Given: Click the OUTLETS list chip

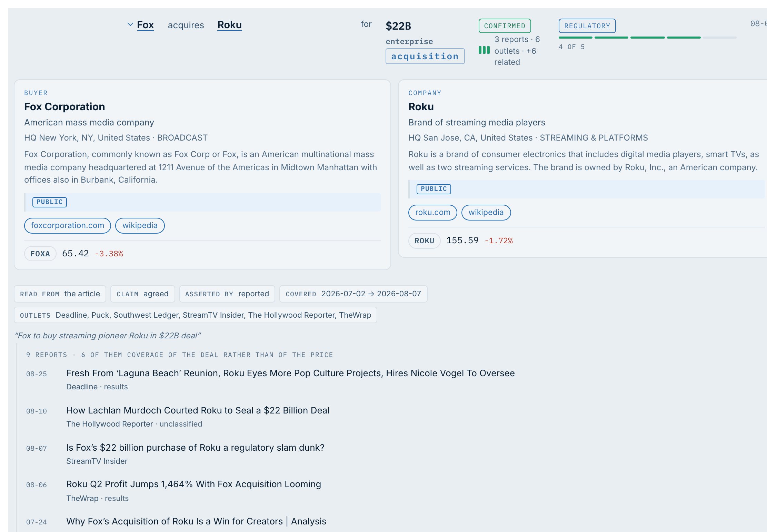Looking at the screenshot, I should [x=196, y=315].
